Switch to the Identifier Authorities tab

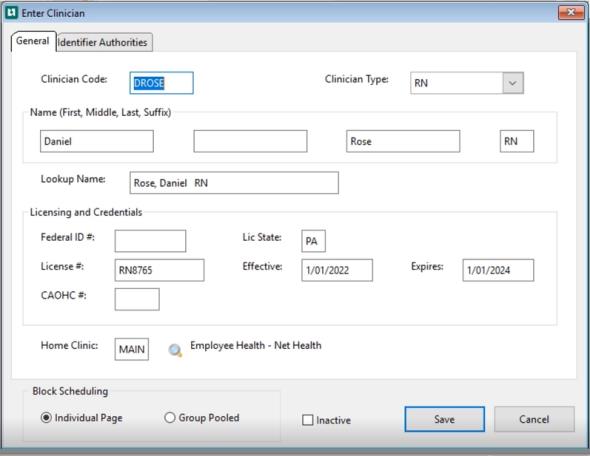[105, 42]
